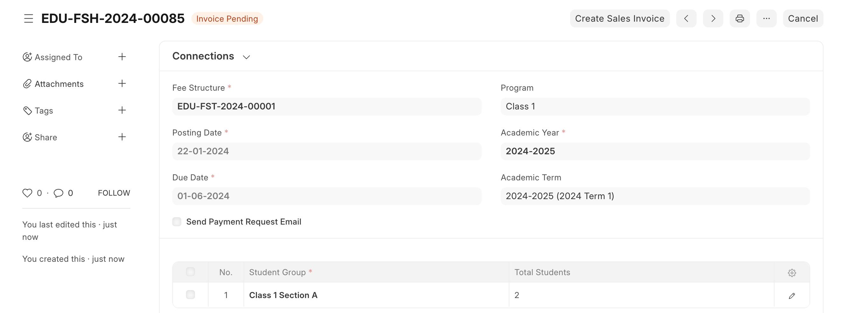Image resolution: width=868 pixels, height=313 pixels.
Task: Select all rows in student groups table
Action: [190, 272]
